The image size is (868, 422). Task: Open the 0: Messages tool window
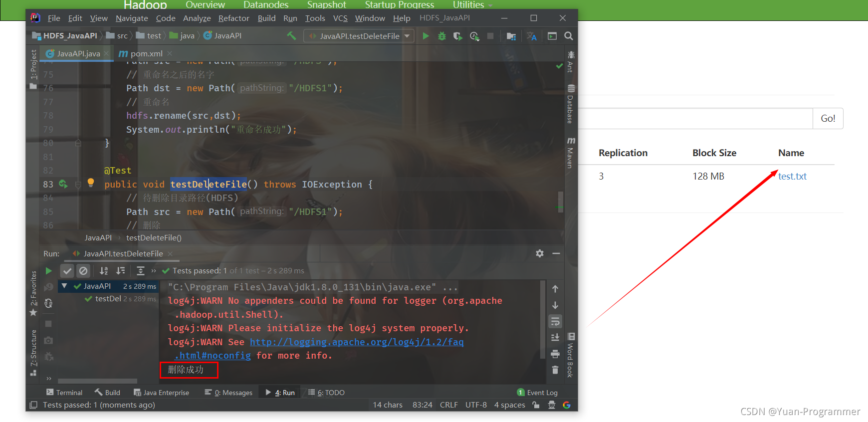coord(228,393)
